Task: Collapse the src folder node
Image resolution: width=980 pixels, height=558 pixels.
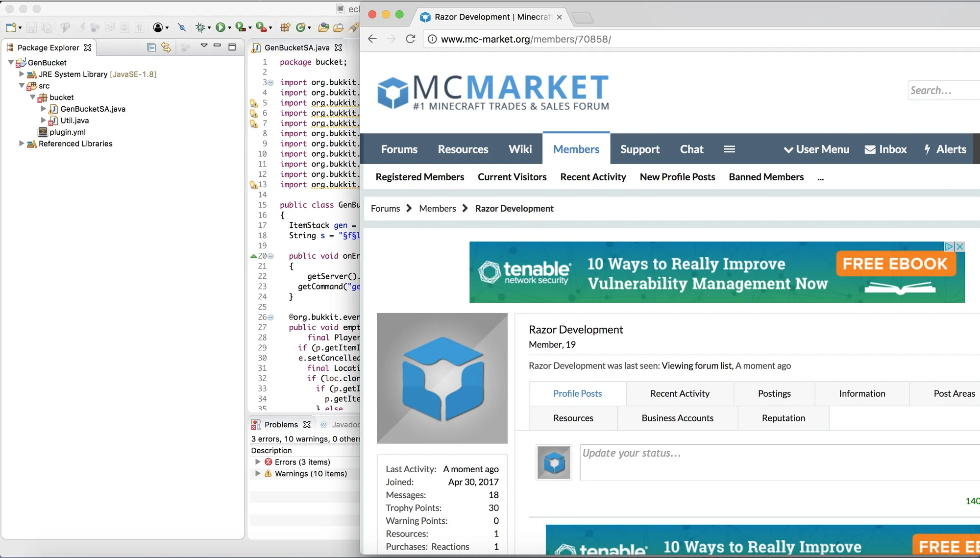Action: pos(22,86)
